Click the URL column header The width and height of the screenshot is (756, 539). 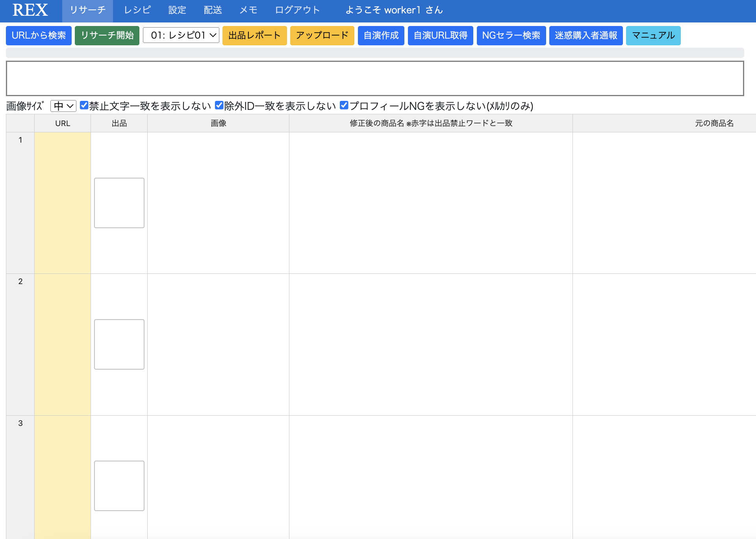[x=63, y=123]
